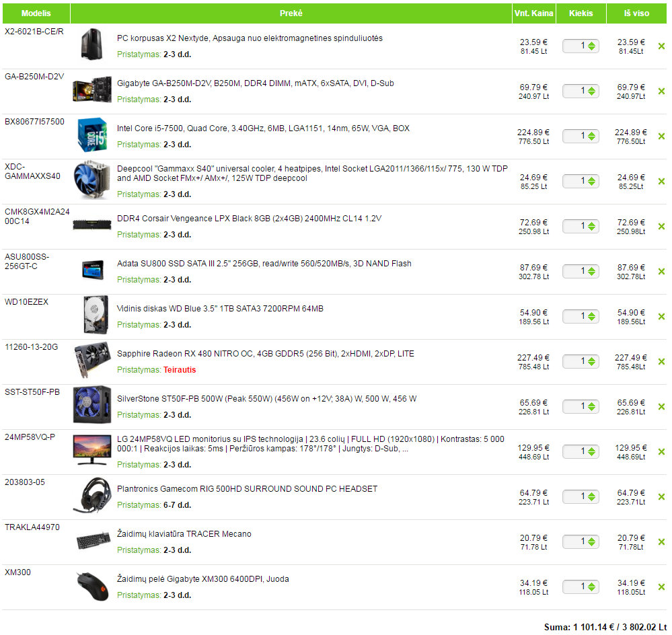Change quantity arrows for Intel Core i5-7500

tap(591, 137)
